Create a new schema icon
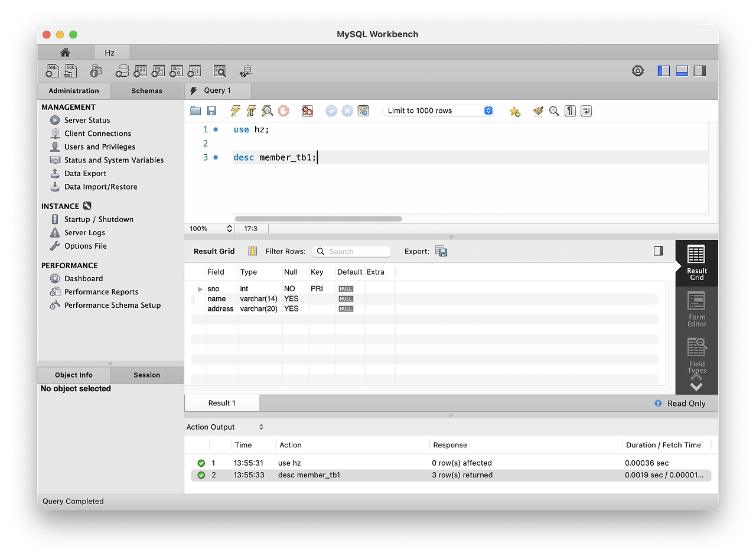This screenshot has width=756, height=559. (122, 71)
